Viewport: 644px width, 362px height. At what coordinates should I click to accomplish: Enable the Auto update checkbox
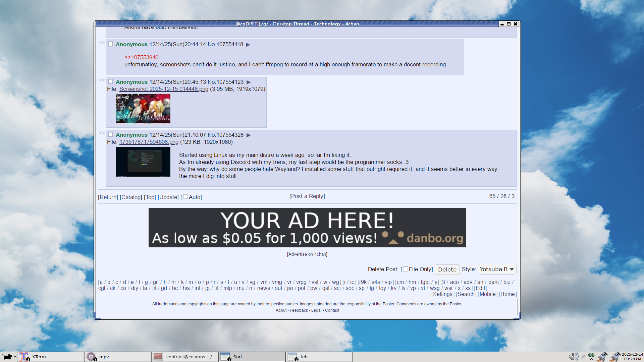(x=185, y=197)
